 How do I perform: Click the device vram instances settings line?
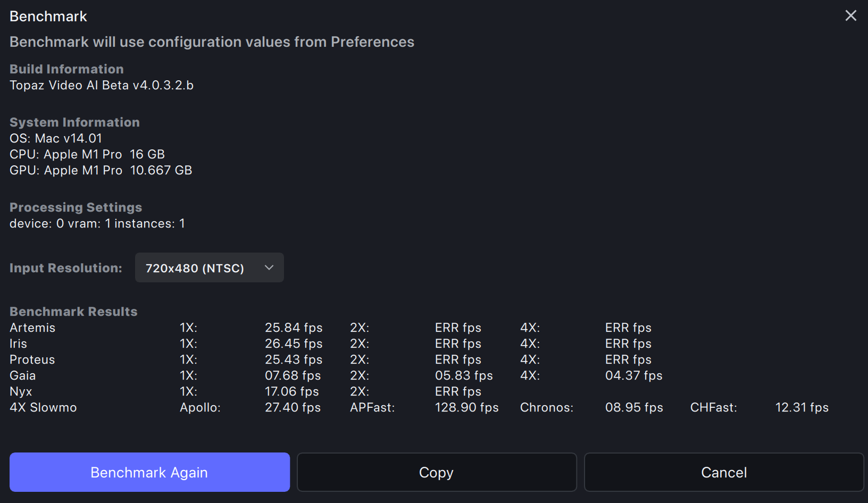(x=97, y=224)
